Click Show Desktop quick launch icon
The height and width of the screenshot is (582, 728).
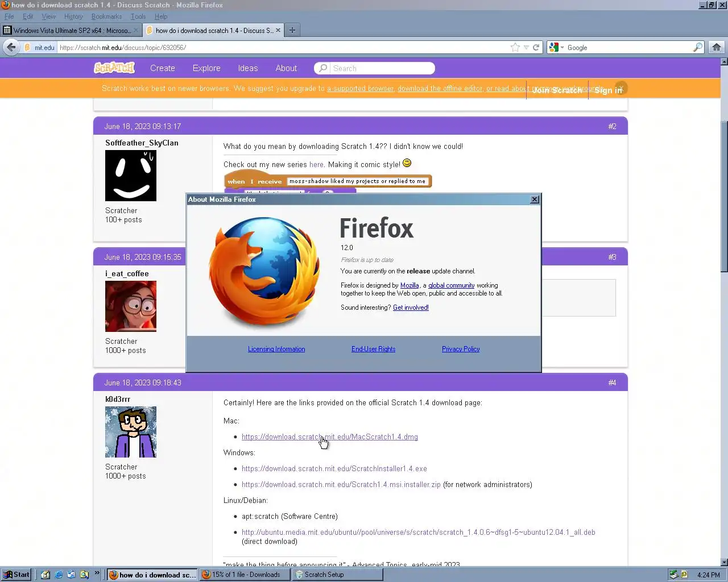45,575
